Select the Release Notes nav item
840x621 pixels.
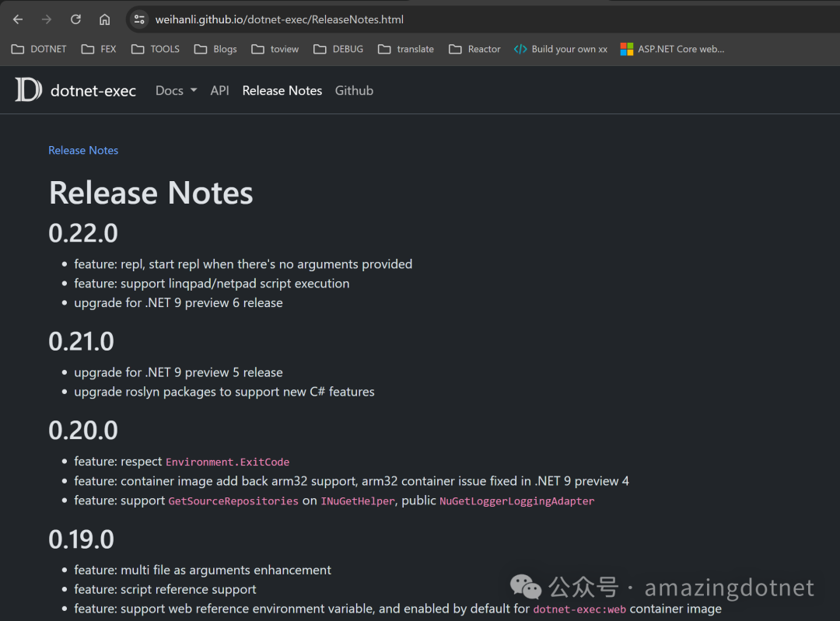(282, 90)
